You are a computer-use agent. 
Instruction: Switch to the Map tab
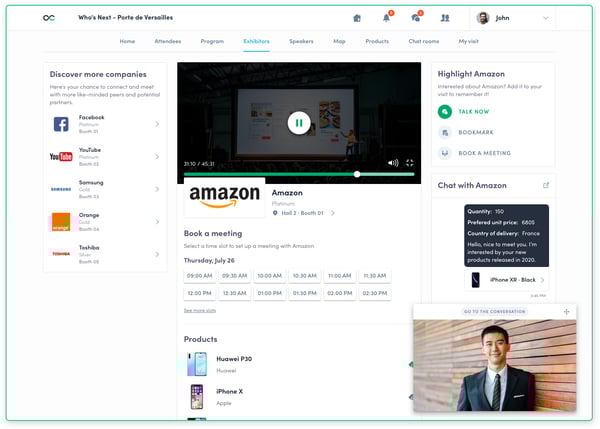[339, 41]
